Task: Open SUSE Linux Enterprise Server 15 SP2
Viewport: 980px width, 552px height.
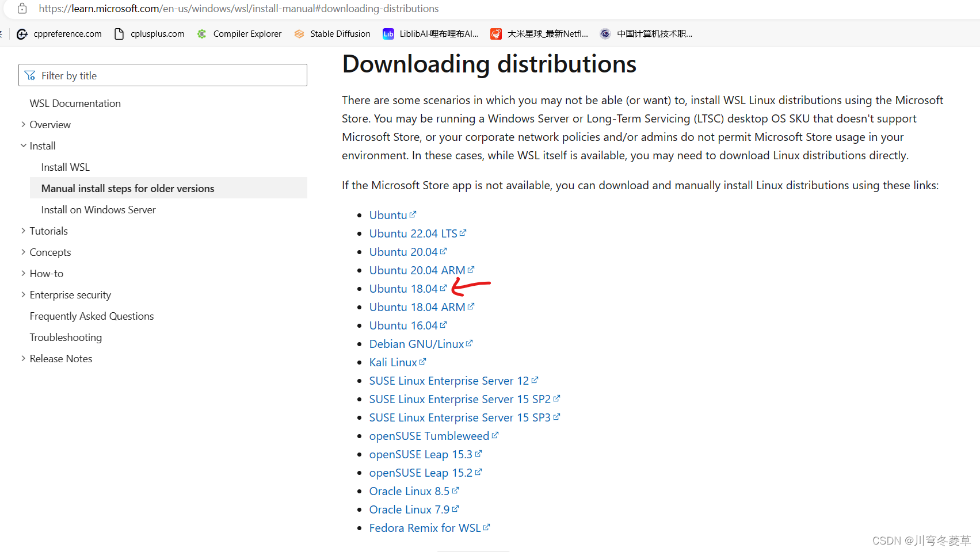Action: point(464,399)
